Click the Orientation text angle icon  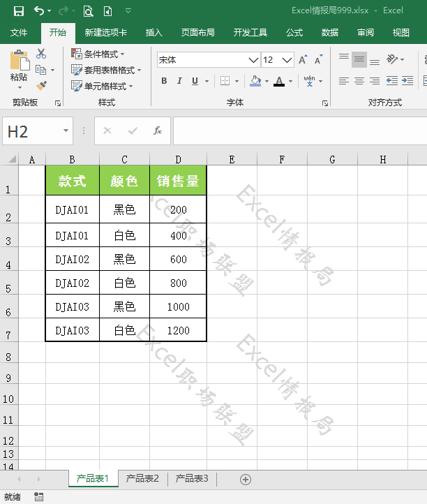[x=392, y=59]
